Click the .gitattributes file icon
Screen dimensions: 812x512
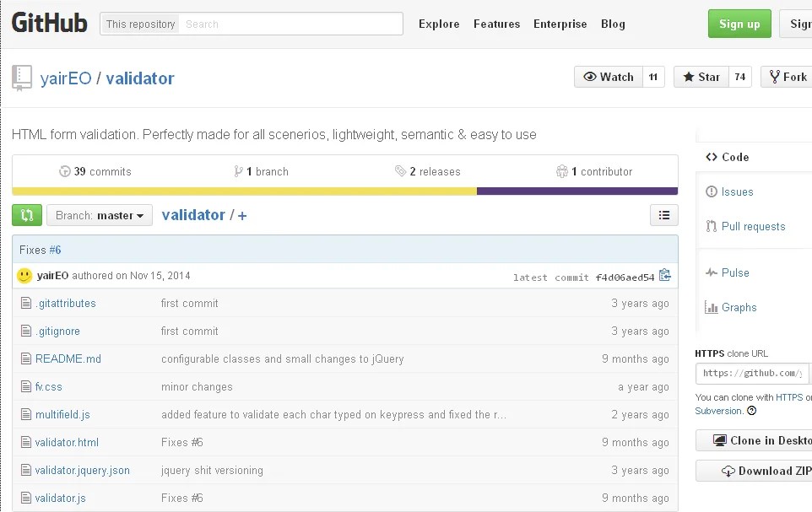point(26,303)
